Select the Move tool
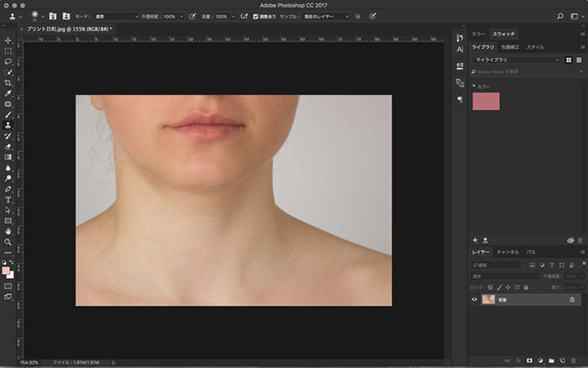 click(x=8, y=40)
